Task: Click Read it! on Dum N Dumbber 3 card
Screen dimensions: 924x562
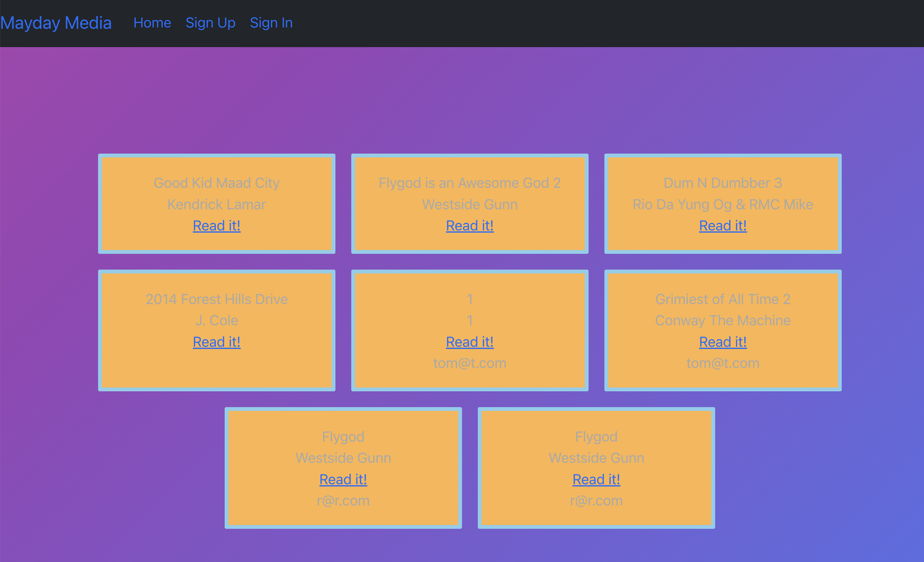Action: click(x=723, y=226)
